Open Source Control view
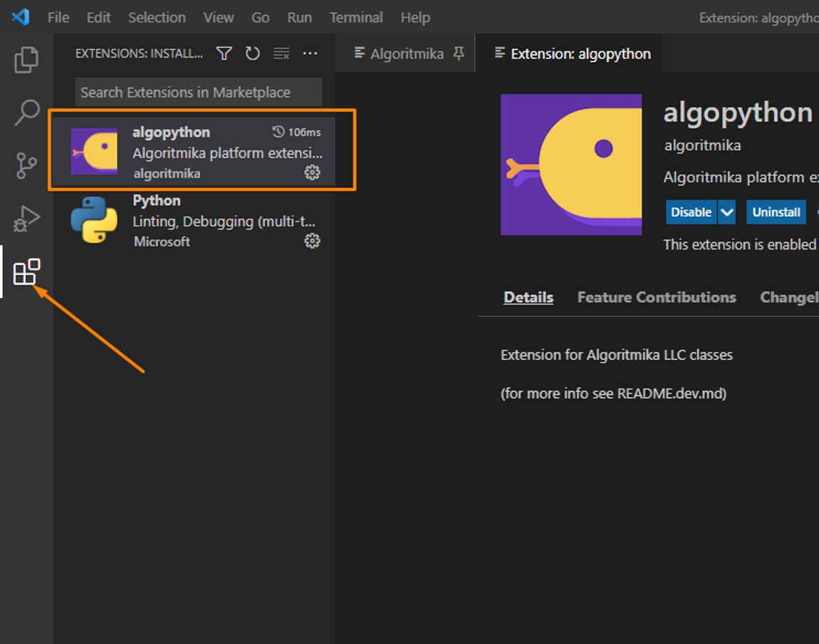 pos(26,165)
